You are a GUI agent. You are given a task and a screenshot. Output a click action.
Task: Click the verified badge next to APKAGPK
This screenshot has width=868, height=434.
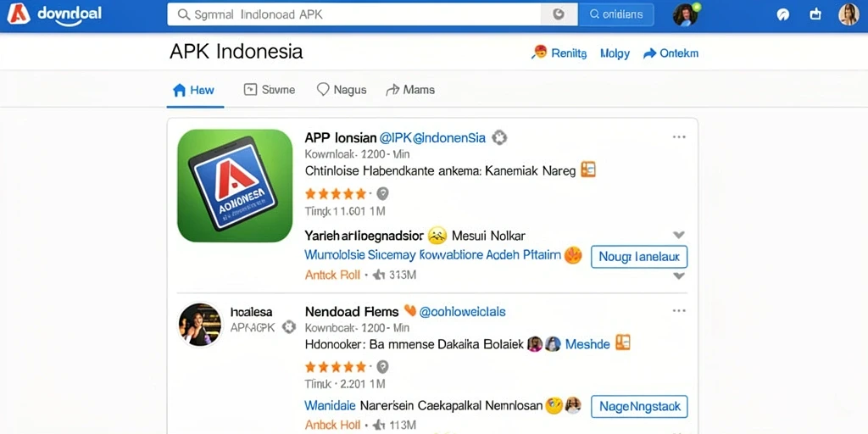pos(289,327)
